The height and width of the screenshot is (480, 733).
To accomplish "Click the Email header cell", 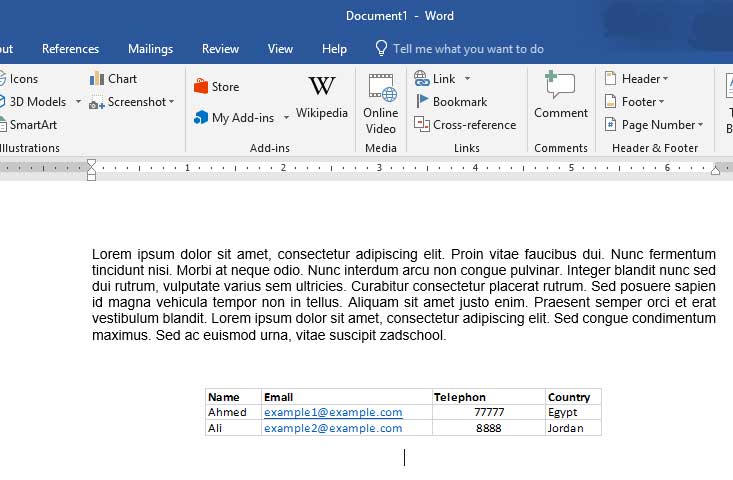I will (x=347, y=397).
